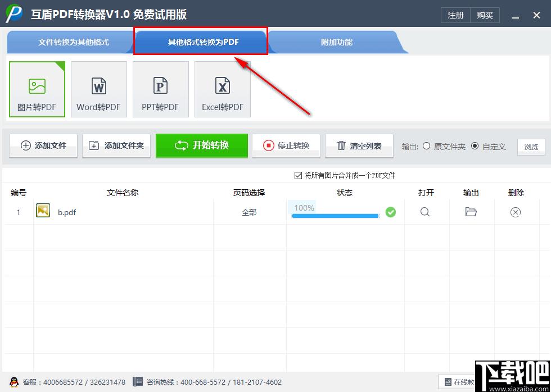Click the 页码选择 column header
Viewport: 551px width, 392px height.
(249, 193)
